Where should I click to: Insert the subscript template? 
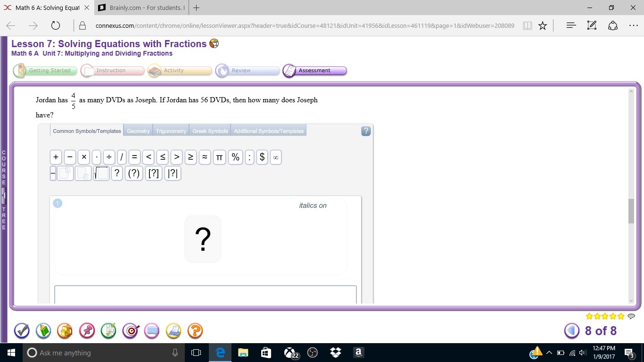83,173
